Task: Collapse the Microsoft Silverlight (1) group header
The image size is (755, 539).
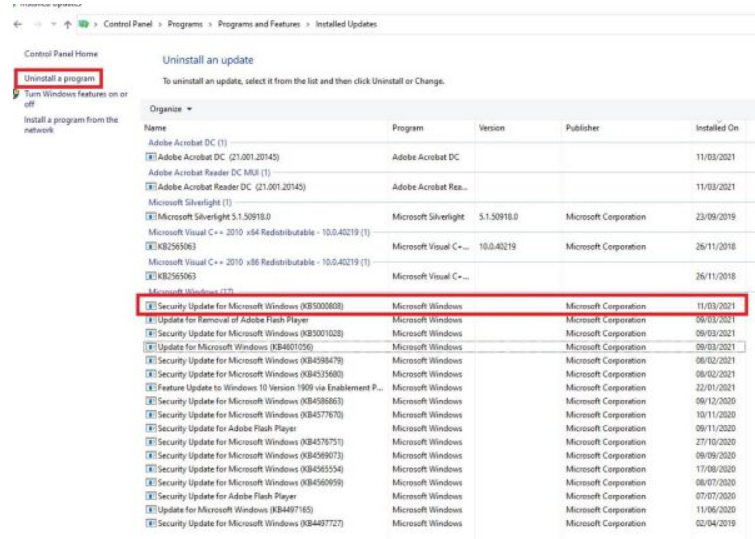Action: pyautogui.click(x=190, y=202)
